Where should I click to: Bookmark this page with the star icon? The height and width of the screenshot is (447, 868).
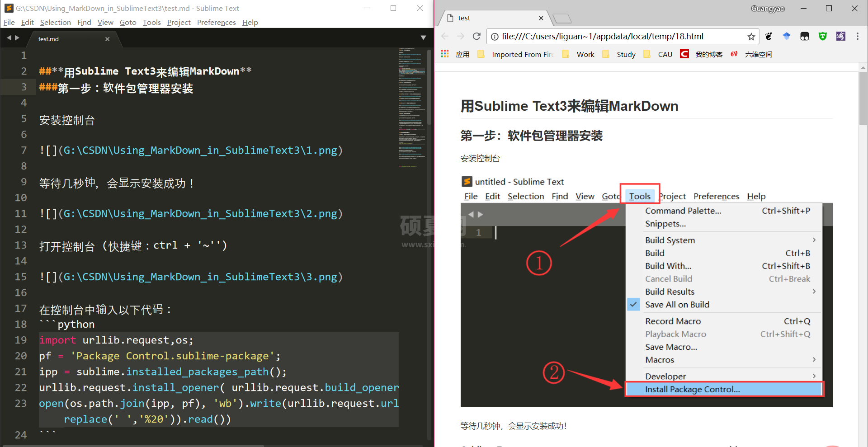751,37
